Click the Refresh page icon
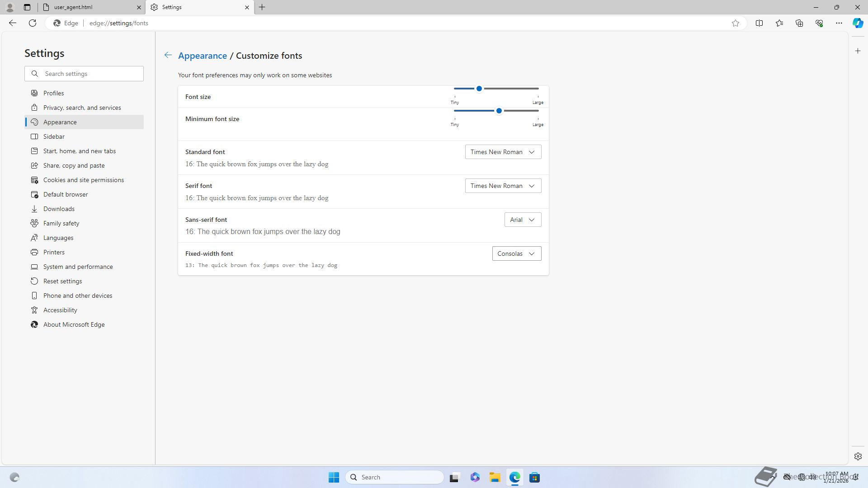 33,23
